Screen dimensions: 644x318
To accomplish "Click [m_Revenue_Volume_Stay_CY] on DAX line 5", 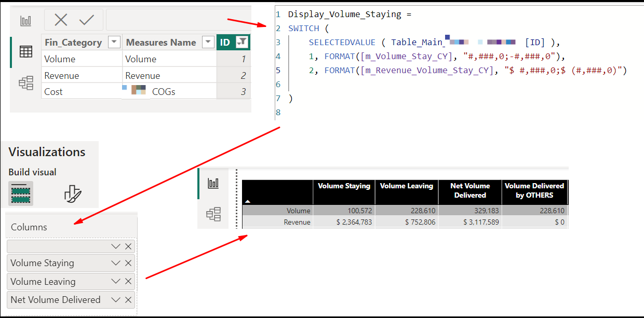I will click(426, 71).
